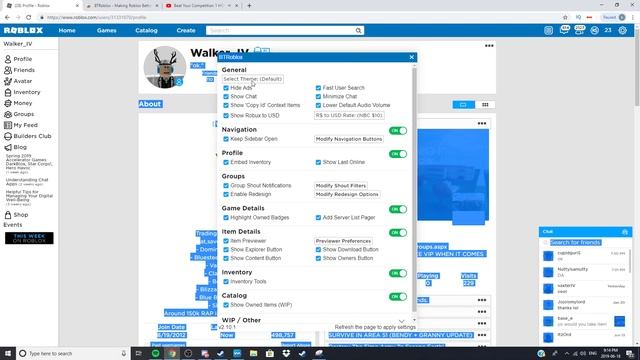The height and width of the screenshot is (360, 640).
Task: Open the messages icon in navbar
Action: coord(564,30)
